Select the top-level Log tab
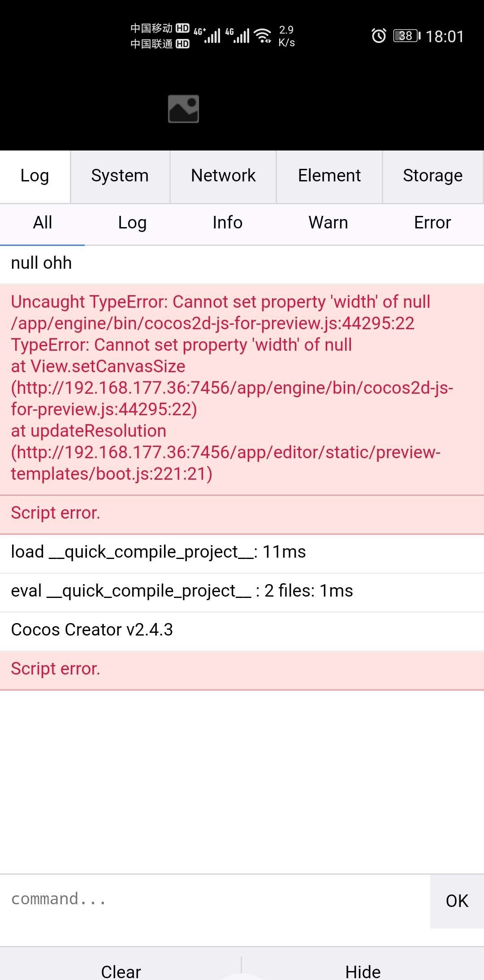 (35, 176)
